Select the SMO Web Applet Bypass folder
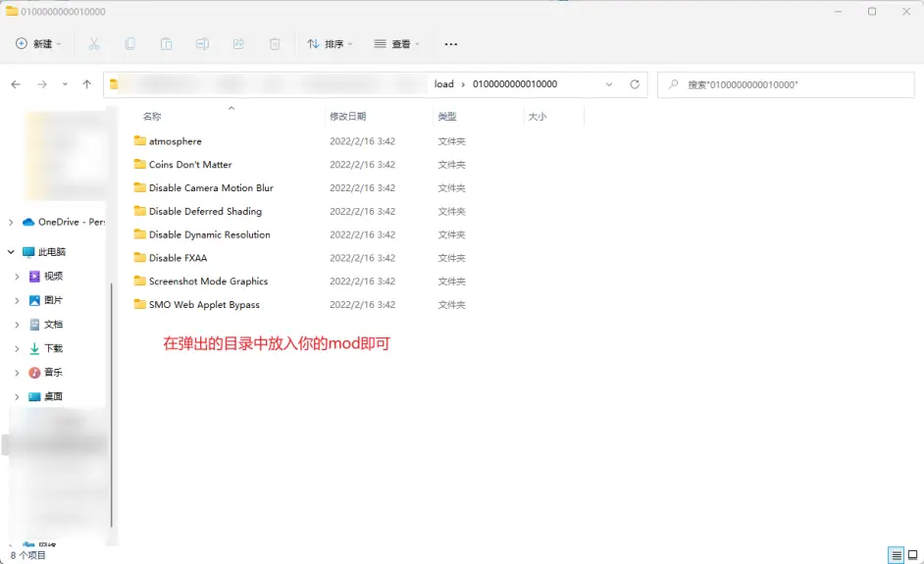This screenshot has width=924, height=564. (x=204, y=304)
